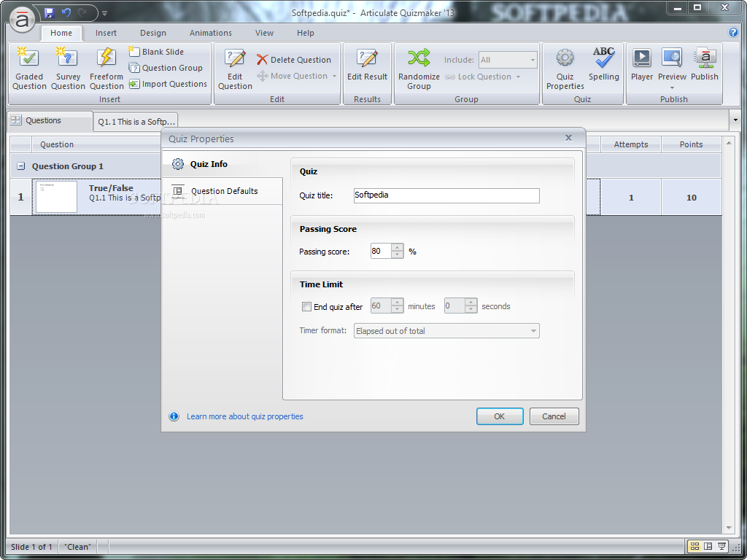Insert a Freeform Question
The image size is (747, 560).
(x=107, y=69)
